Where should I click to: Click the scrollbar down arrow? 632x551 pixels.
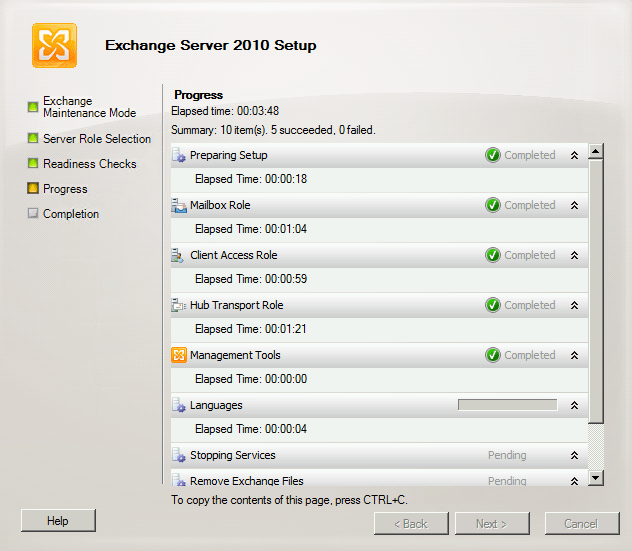[595, 478]
